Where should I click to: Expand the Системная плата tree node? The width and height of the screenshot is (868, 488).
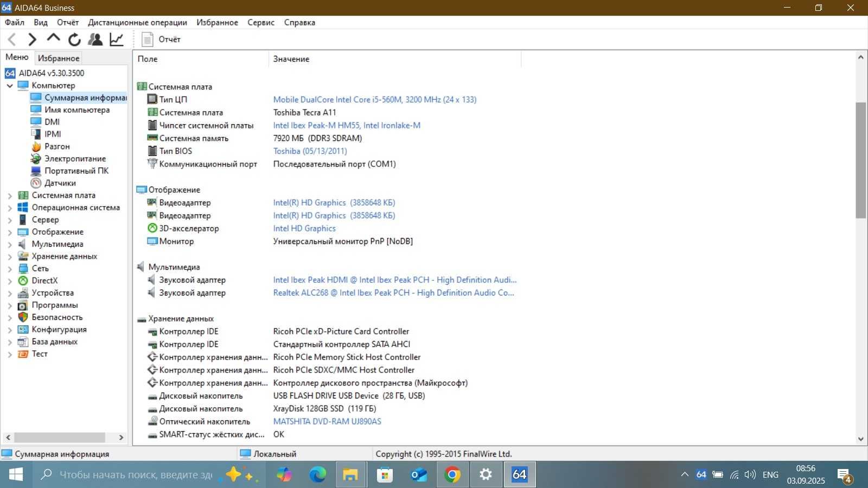(x=10, y=196)
